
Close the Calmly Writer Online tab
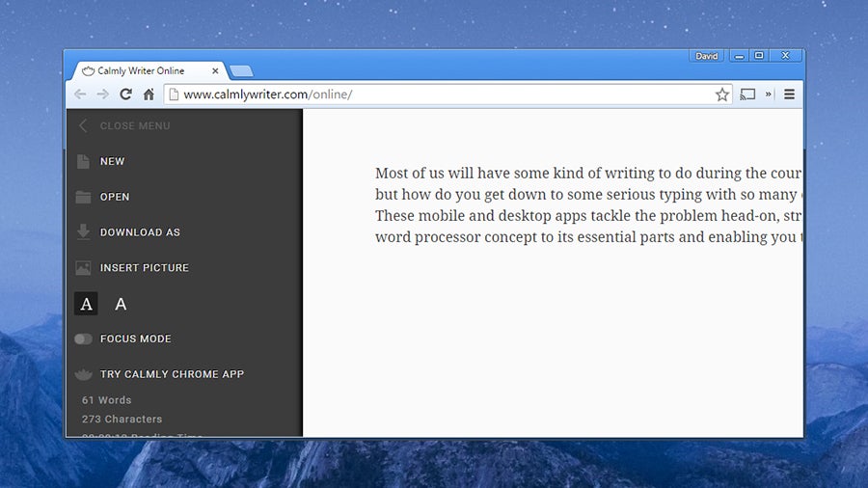coord(215,70)
